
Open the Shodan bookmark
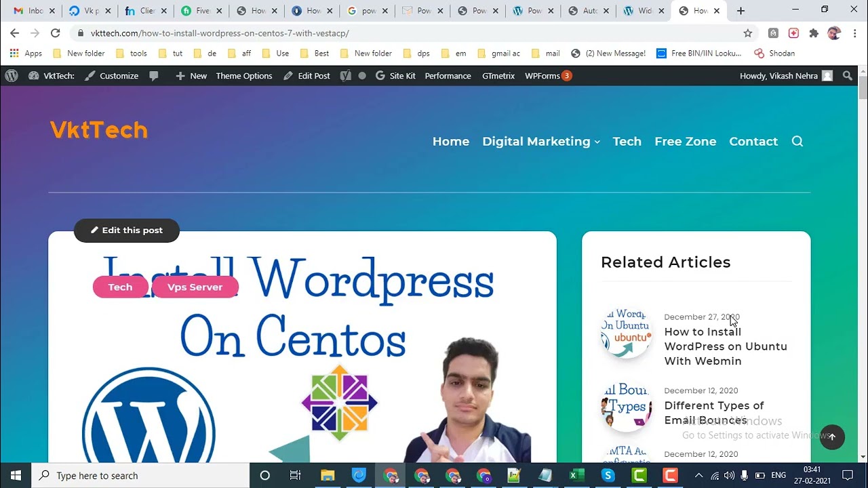(774, 54)
